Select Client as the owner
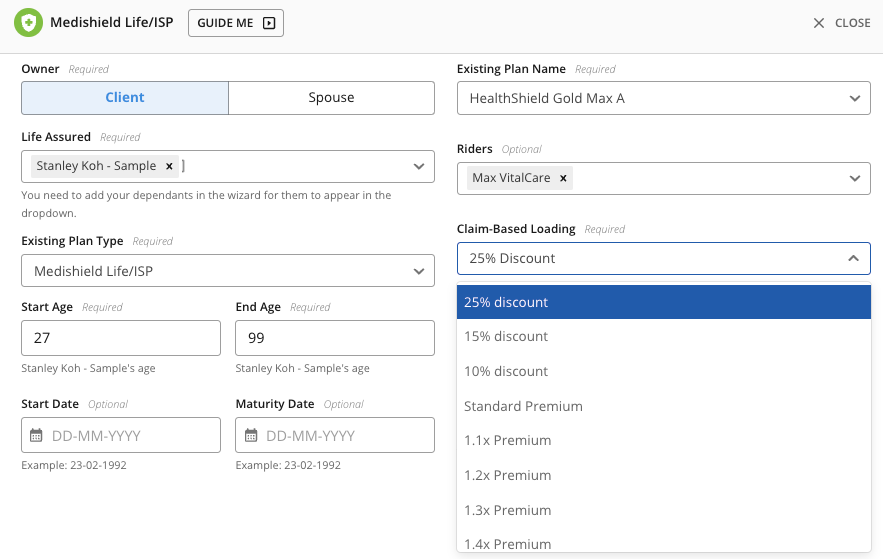 (x=125, y=97)
